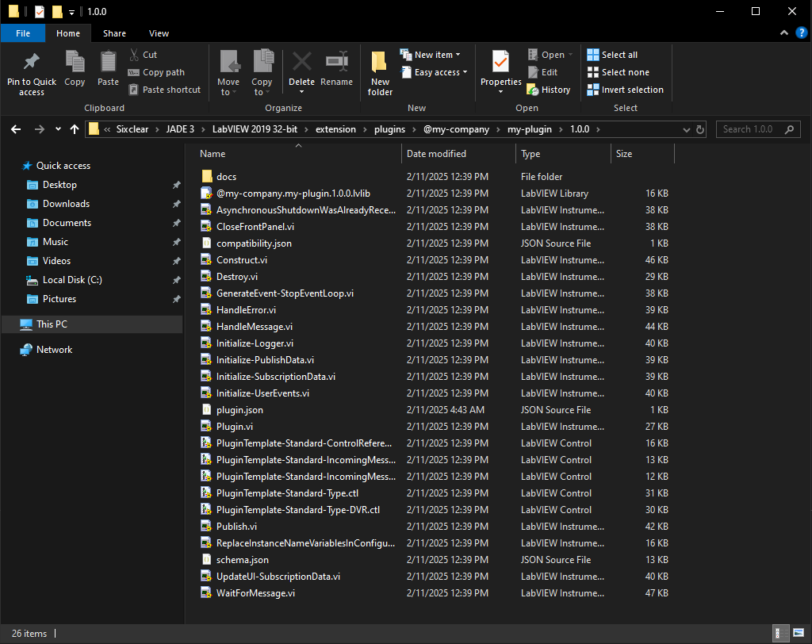Open the address bar history chevron
The height and width of the screenshot is (644, 812).
[x=686, y=128]
